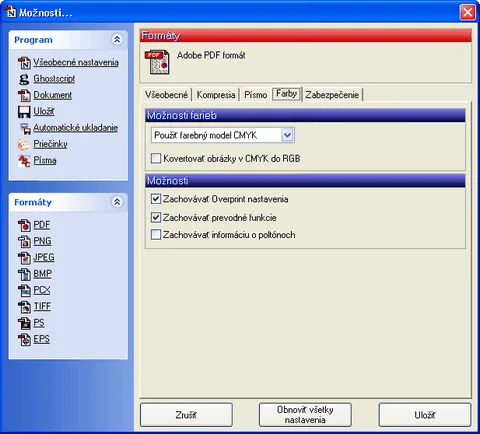
Task: Click the Priečinky folder icon
Action: tap(24, 144)
